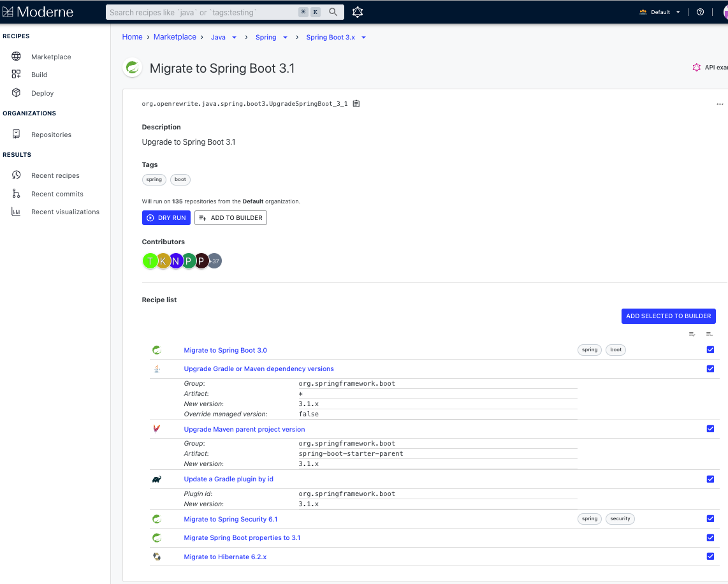728x584 pixels.
Task: Open the Default organization dropdown
Action: click(x=660, y=12)
